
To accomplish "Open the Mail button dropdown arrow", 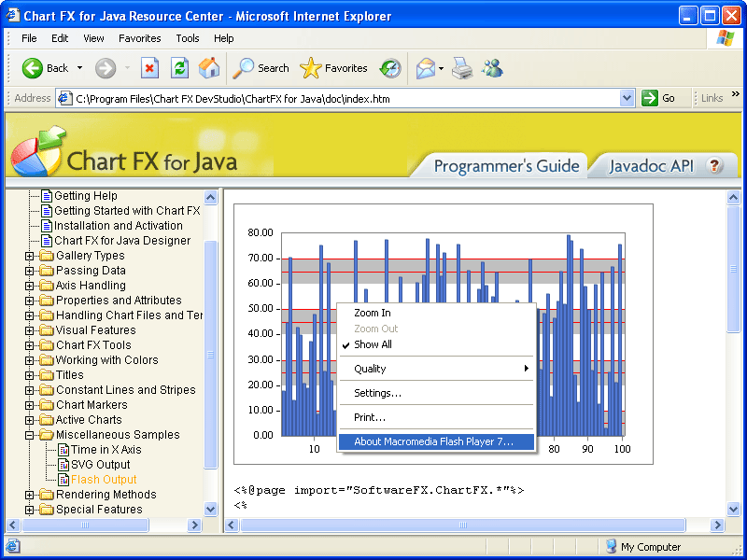I will point(441,68).
